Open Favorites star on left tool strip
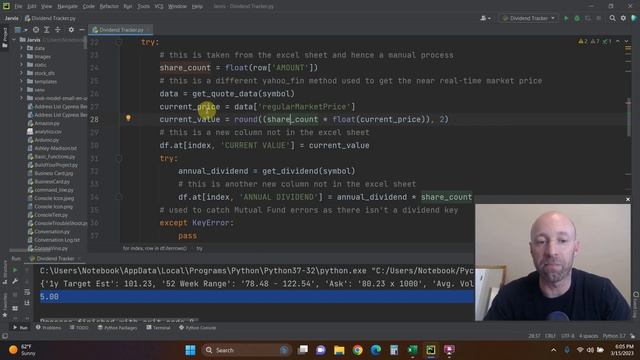Image resolution: width=640 pixels, height=360 pixels. tap(5, 315)
